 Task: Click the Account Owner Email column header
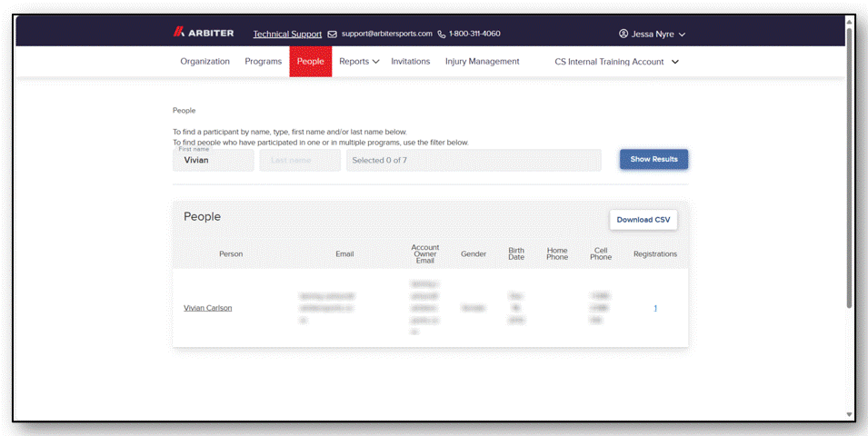coord(425,254)
